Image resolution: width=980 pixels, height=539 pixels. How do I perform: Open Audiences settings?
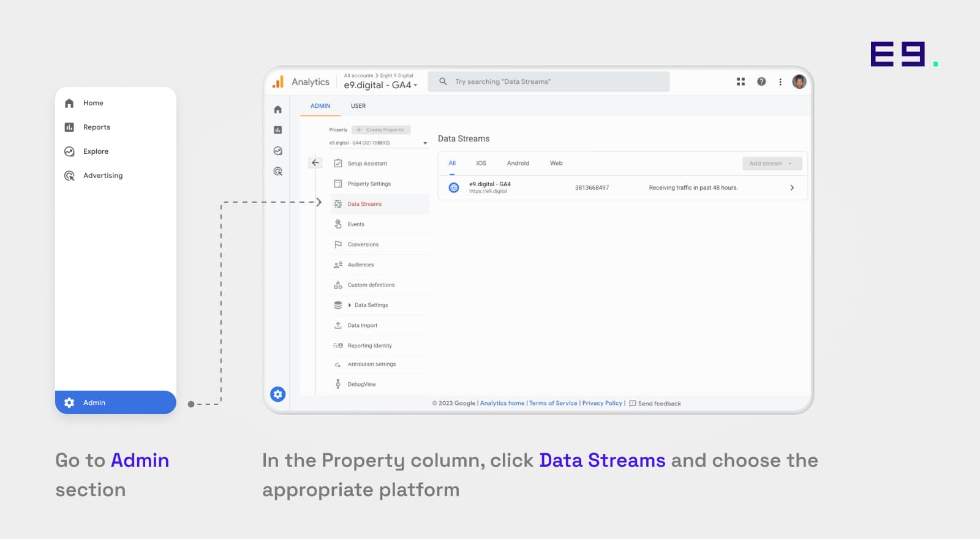point(380,265)
